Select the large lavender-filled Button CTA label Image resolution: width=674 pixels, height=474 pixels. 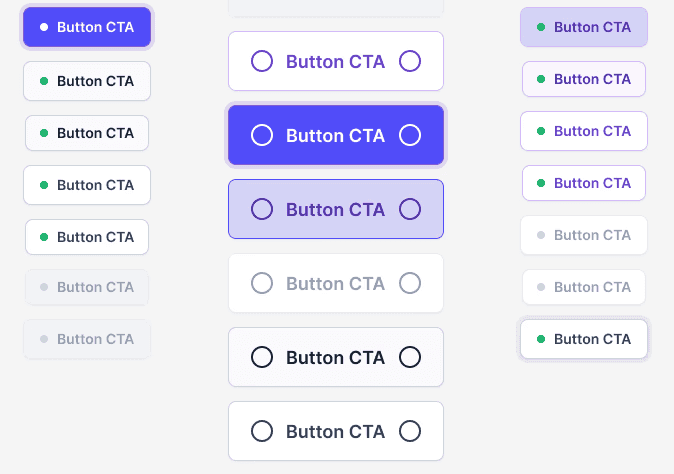coord(335,209)
